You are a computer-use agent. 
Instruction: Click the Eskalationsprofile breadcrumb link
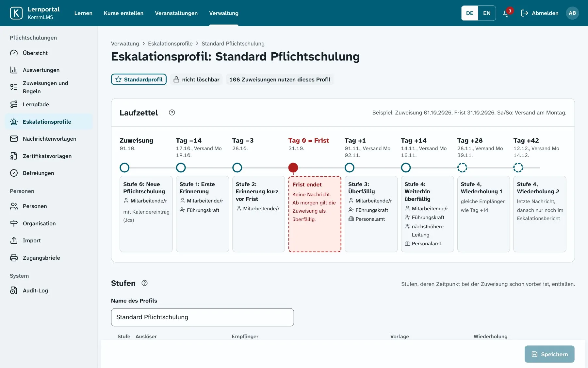pos(170,44)
